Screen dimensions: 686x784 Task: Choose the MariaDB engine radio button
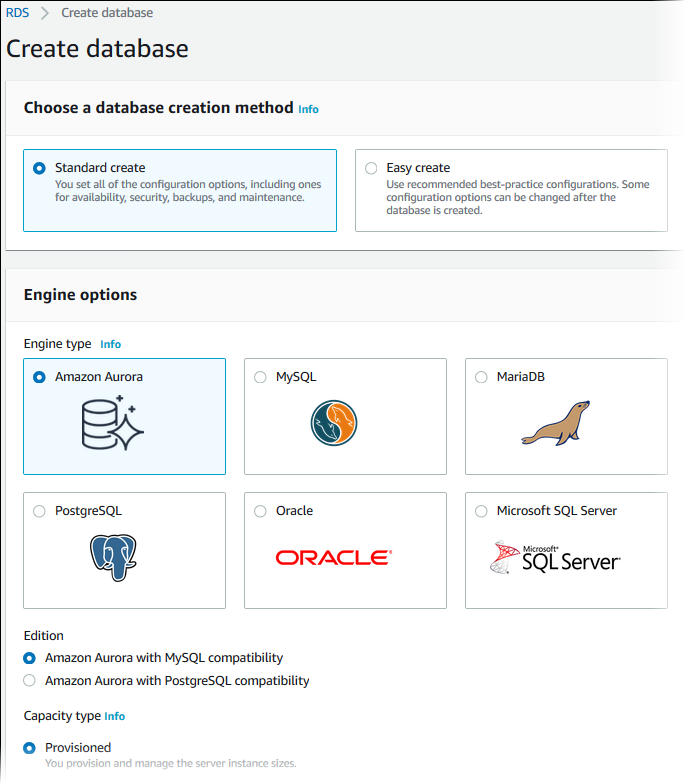pyautogui.click(x=481, y=377)
